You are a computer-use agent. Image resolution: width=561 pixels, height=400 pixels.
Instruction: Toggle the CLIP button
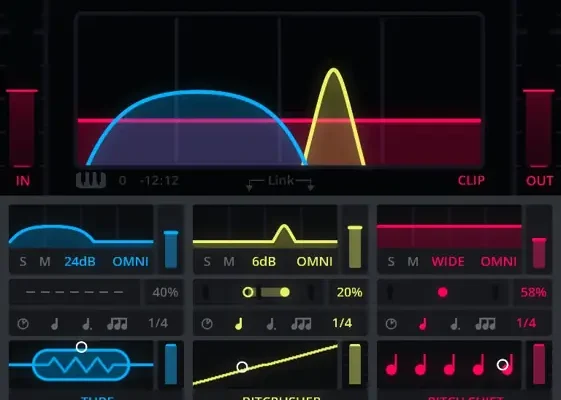coord(471,180)
